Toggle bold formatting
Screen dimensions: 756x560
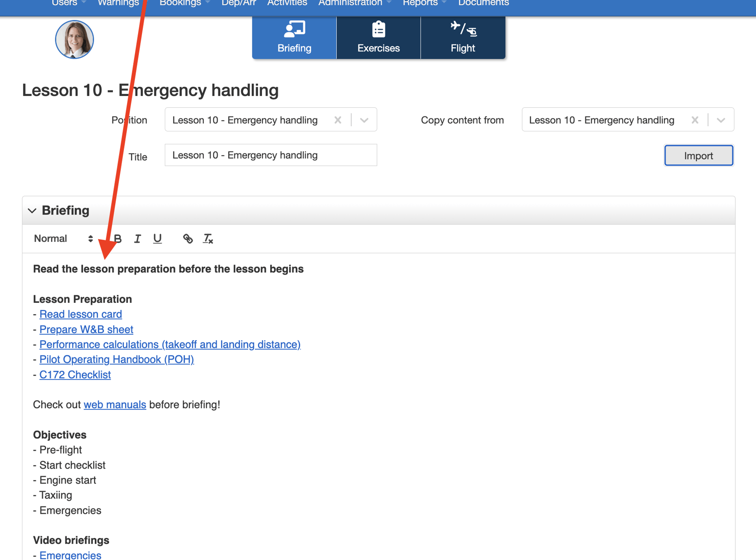click(117, 239)
